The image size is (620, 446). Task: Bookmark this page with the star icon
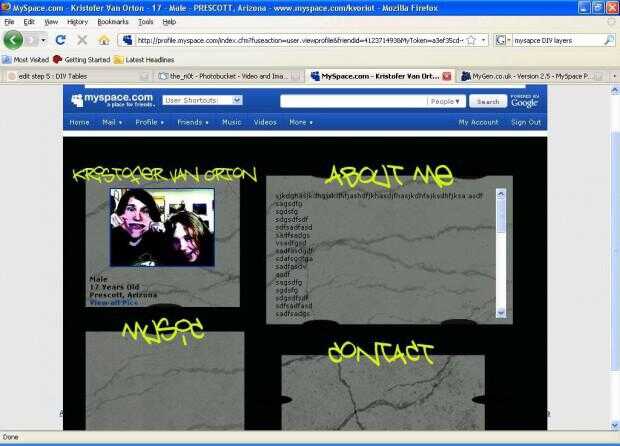tap(471, 40)
